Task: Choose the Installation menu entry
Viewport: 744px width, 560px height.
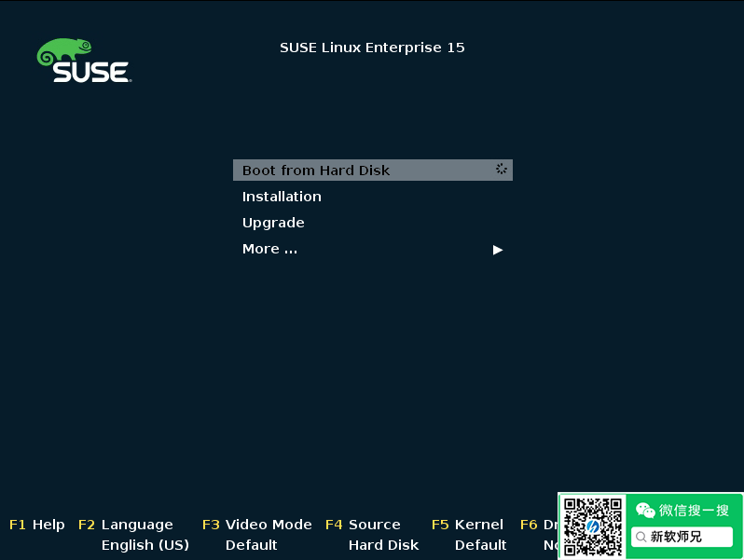Action: (282, 197)
